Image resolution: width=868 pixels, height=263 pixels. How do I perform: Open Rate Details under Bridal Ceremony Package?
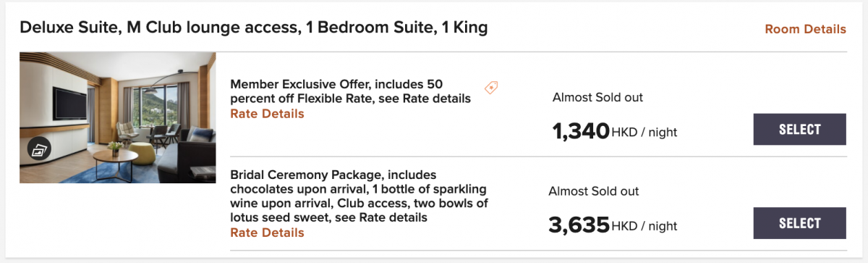coord(267,233)
